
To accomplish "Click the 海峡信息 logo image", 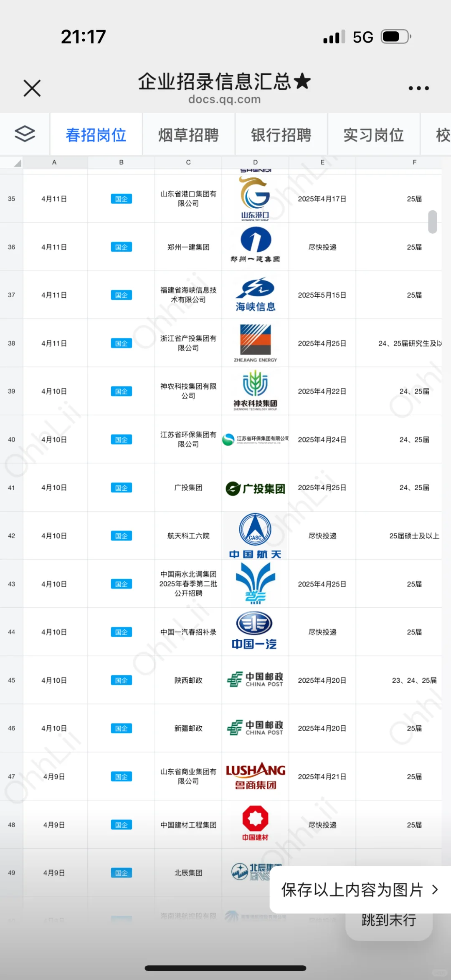I will (x=255, y=295).
